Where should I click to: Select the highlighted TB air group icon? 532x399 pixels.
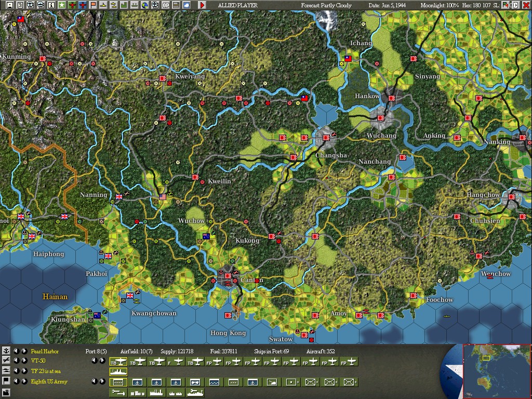point(118,362)
